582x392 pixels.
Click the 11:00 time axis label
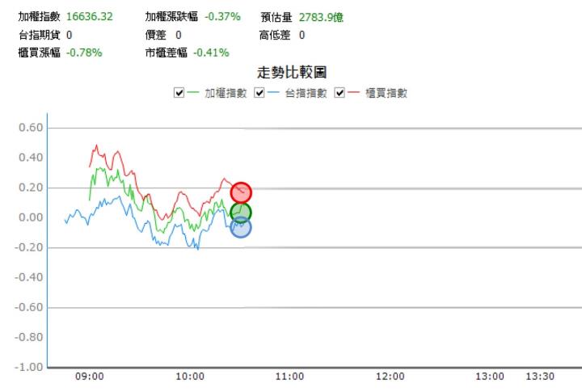[289, 376]
